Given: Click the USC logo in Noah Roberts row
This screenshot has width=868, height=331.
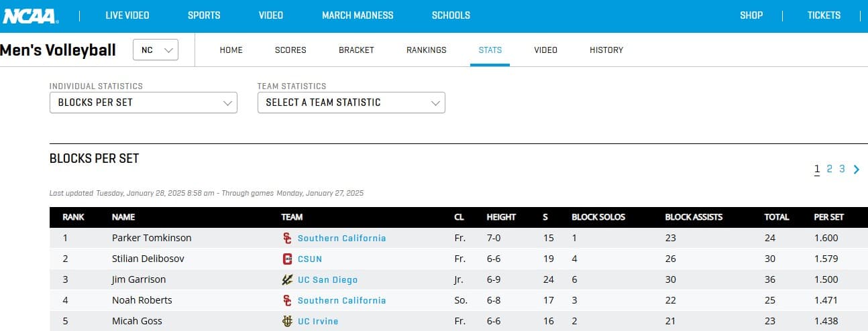Looking at the screenshot, I should click(x=287, y=300).
